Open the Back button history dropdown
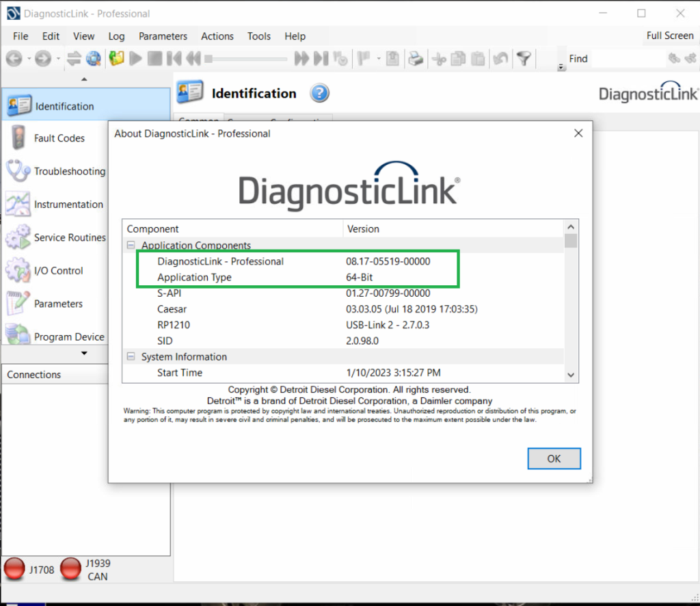Viewport: 700px width, 606px height. pos(29,59)
